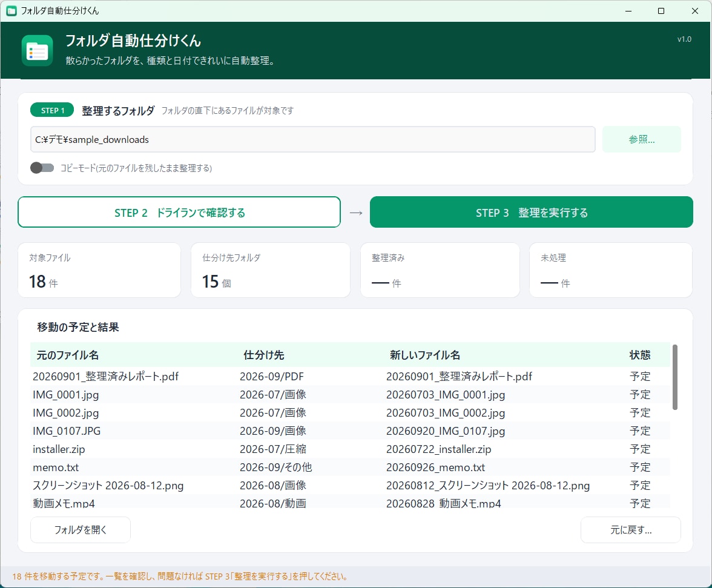Click the 参照... browse button
This screenshot has height=588, width=712.
641,139
